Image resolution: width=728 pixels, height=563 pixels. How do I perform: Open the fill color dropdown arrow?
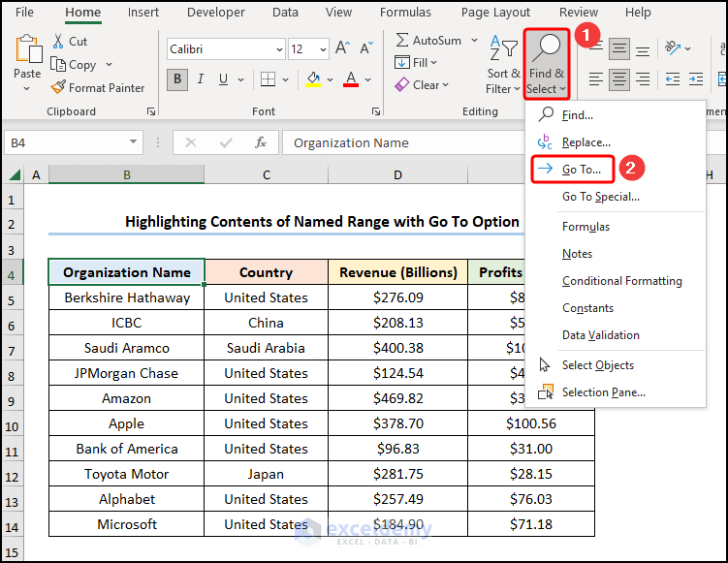330,79
